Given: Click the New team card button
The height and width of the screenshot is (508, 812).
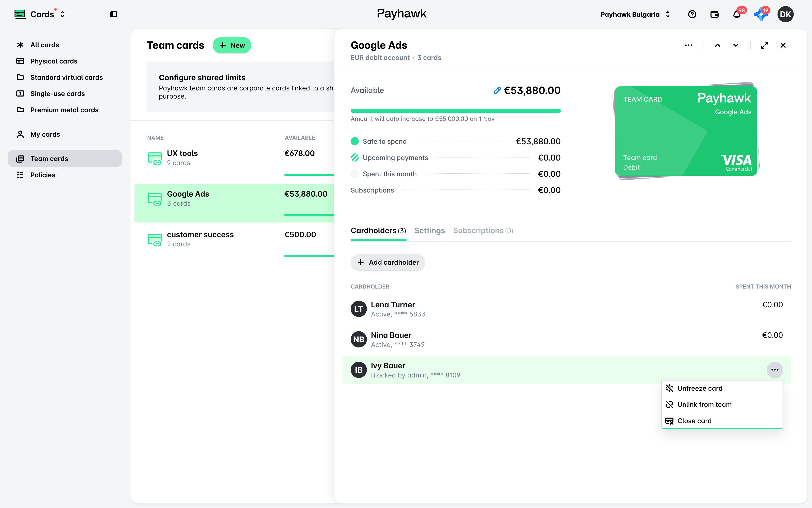Looking at the screenshot, I should pyautogui.click(x=232, y=45).
